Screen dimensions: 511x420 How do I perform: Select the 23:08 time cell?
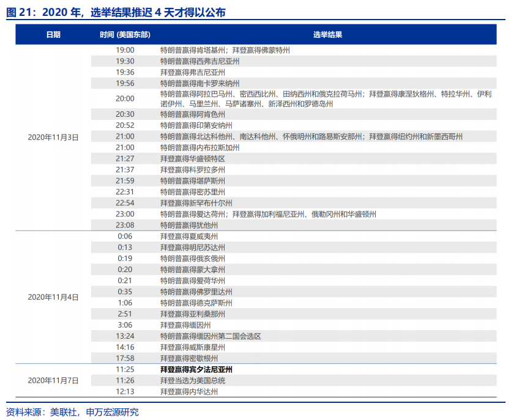click(125, 225)
